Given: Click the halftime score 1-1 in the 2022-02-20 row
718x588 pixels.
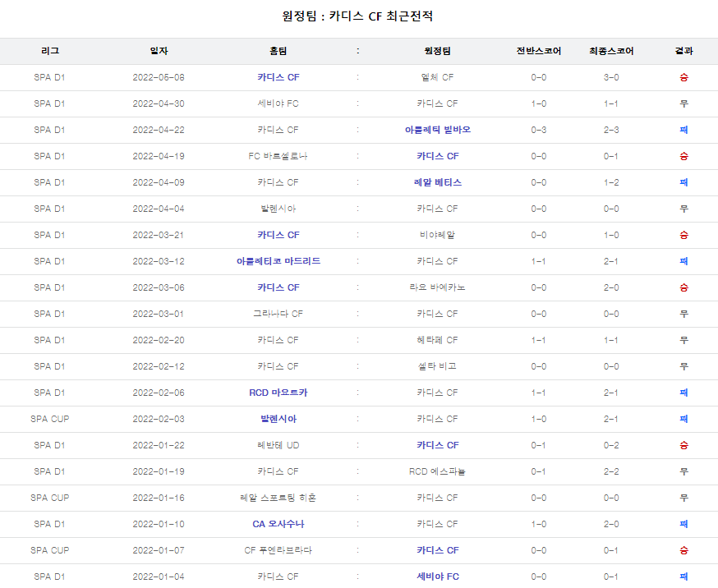Looking at the screenshot, I should tap(539, 340).
